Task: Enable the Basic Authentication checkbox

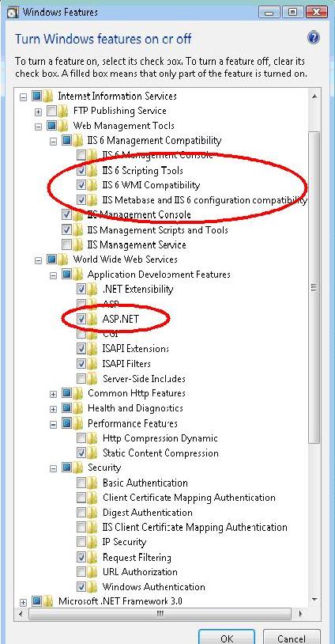Action: pos(81,483)
